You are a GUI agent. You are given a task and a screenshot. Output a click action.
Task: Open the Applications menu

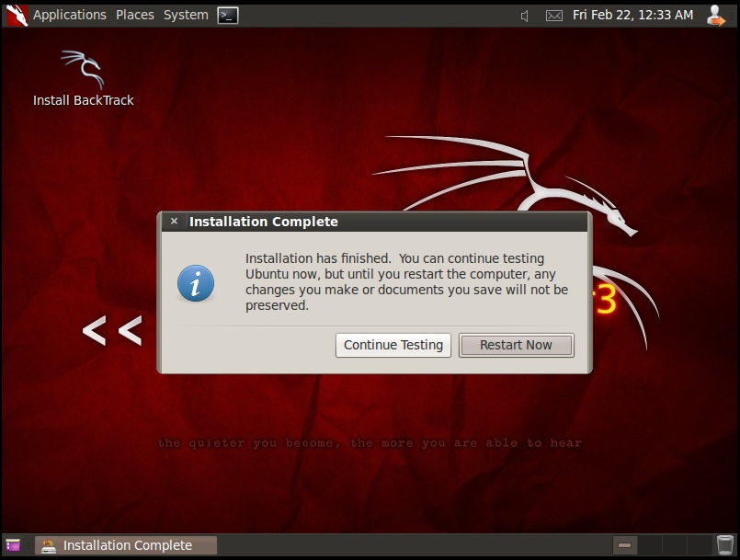pyautogui.click(x=69, y=15)
